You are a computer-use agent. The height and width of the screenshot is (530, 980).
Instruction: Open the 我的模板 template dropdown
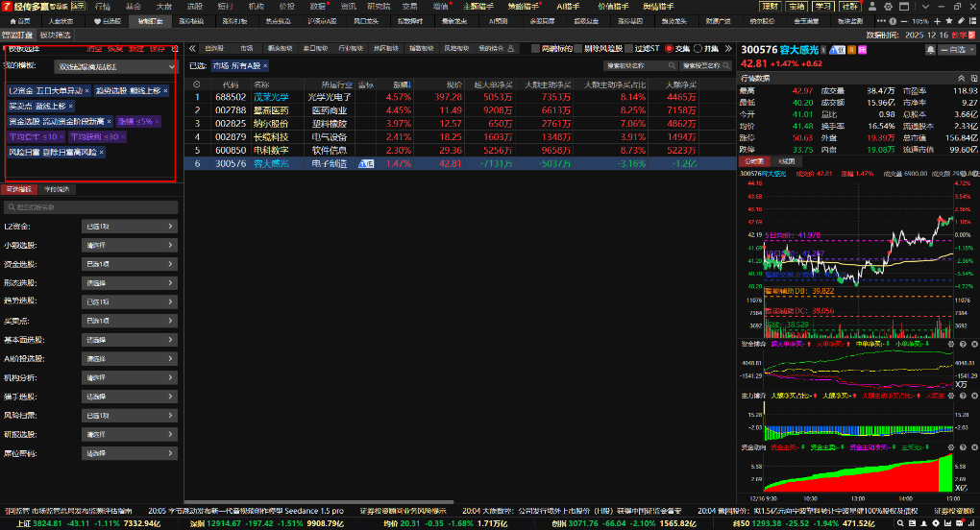tap(115, 66)
